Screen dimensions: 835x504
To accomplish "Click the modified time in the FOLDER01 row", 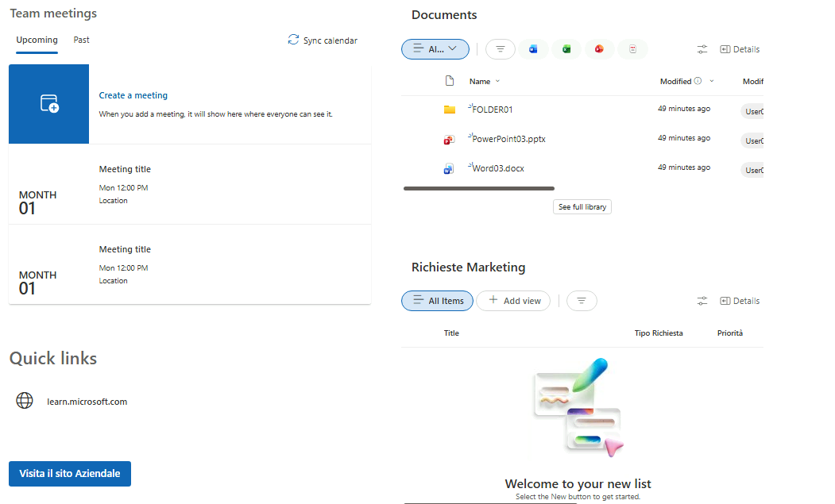I will [x=684, y=109].
